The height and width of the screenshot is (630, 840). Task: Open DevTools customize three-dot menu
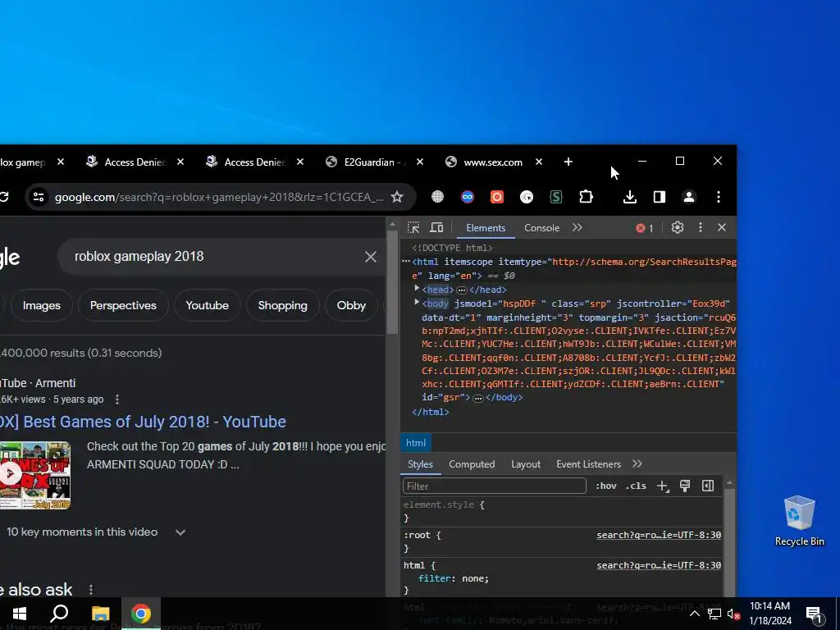(x=701, y=228)
